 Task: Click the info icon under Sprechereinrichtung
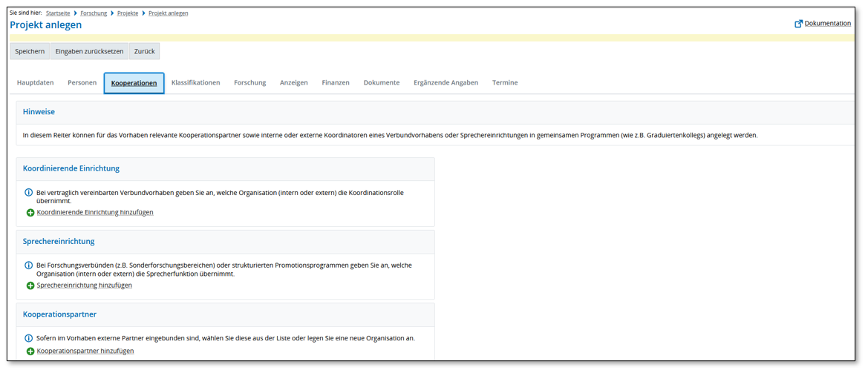(29, 265)
